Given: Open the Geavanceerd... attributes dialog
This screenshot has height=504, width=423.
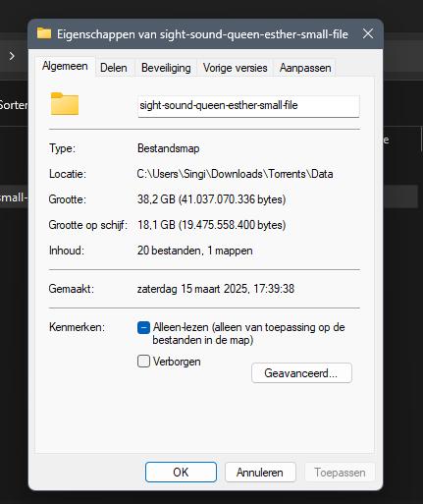Looking at the screenshot, I should pyautogui.click(x=301, y=372).
